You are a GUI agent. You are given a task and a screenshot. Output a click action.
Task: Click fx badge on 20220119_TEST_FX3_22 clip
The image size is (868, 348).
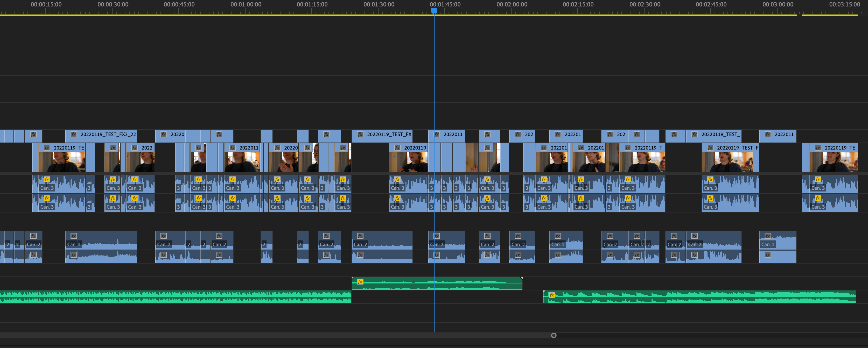[74, 134]
